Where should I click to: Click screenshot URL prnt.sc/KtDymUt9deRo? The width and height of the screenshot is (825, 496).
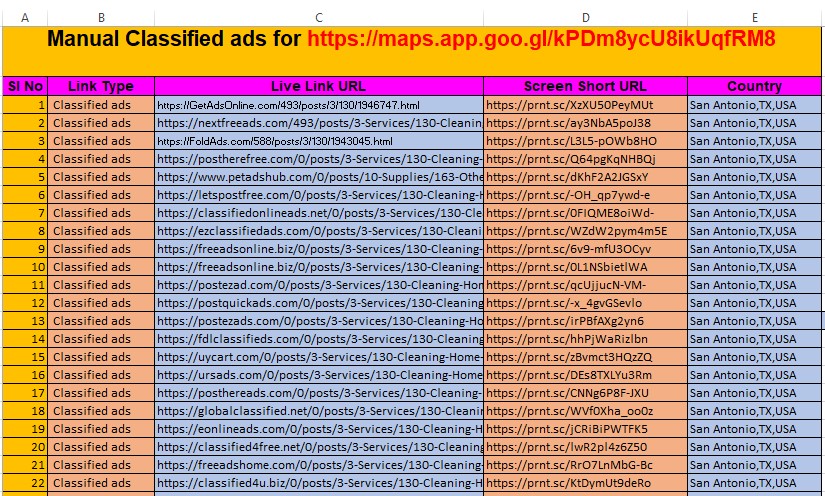[568, 483]
